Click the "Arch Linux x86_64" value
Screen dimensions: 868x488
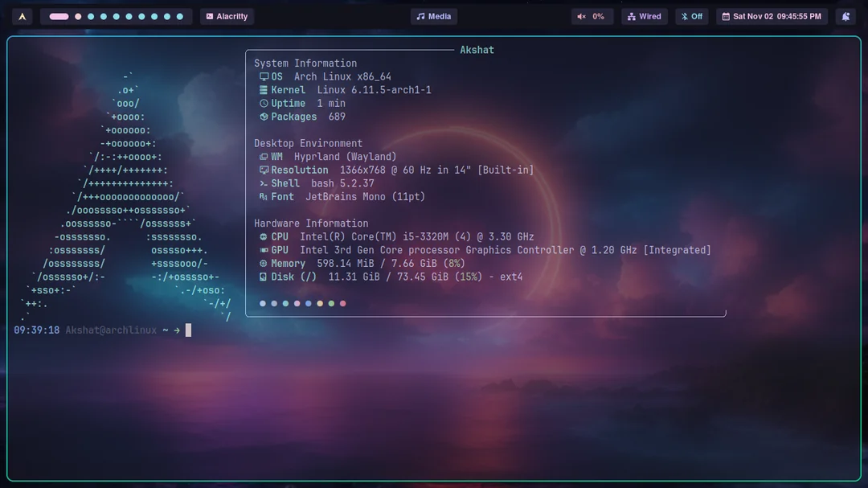click(342, 77)
